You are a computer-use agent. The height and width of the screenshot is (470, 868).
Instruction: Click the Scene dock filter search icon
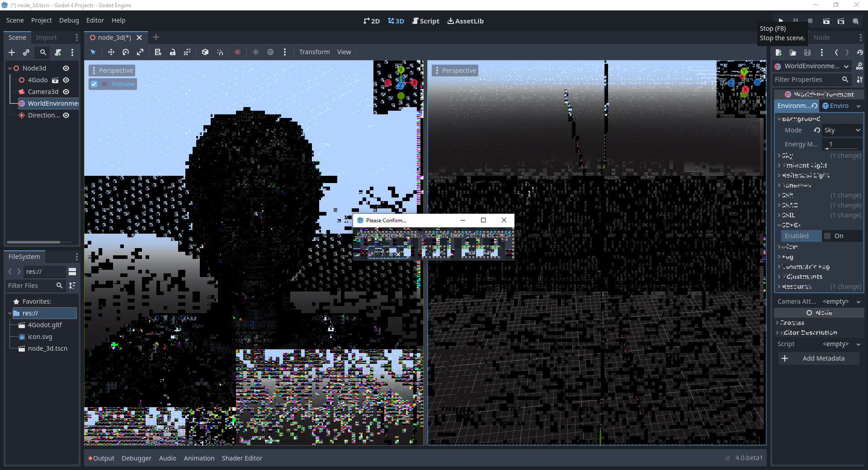pyautogui.click(x=43, y=52)
